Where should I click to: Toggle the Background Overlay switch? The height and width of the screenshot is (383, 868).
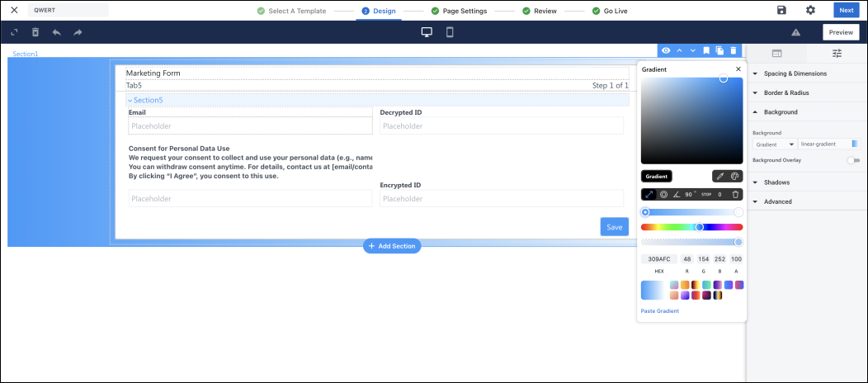[853, 160]
